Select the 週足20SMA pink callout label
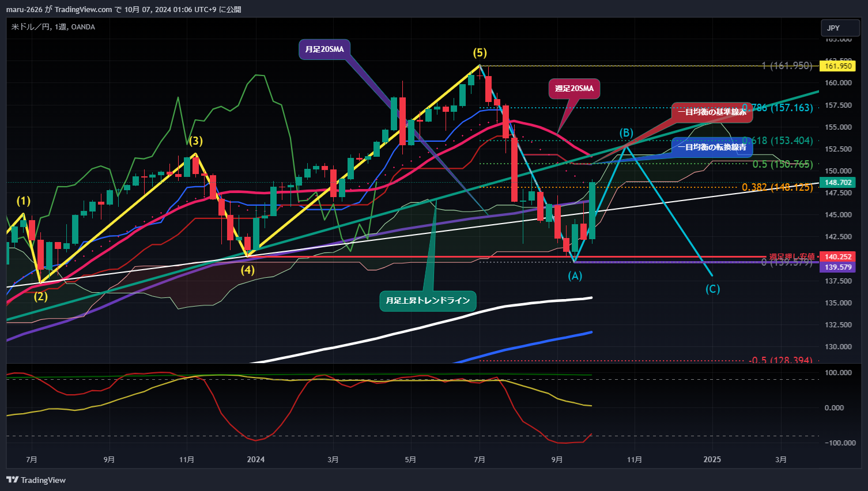Image resolution: width=868 pixels, height=491 pixels. coord(574,89)
